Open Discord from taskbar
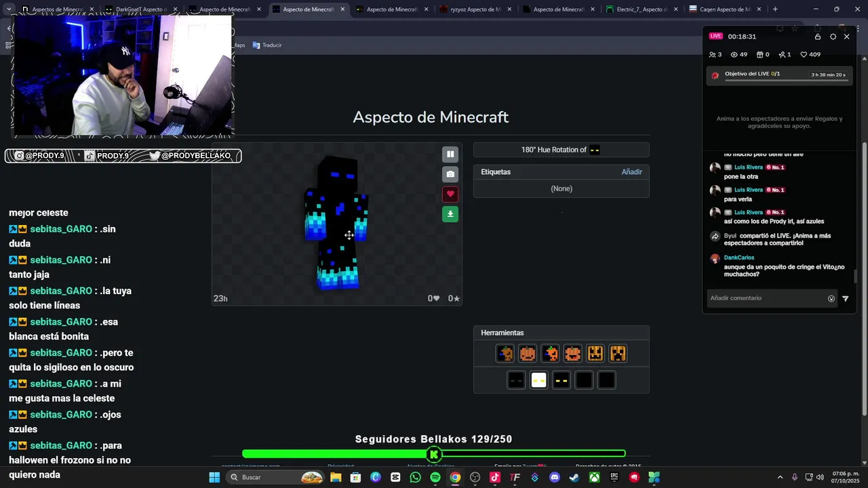 [555, 477]
